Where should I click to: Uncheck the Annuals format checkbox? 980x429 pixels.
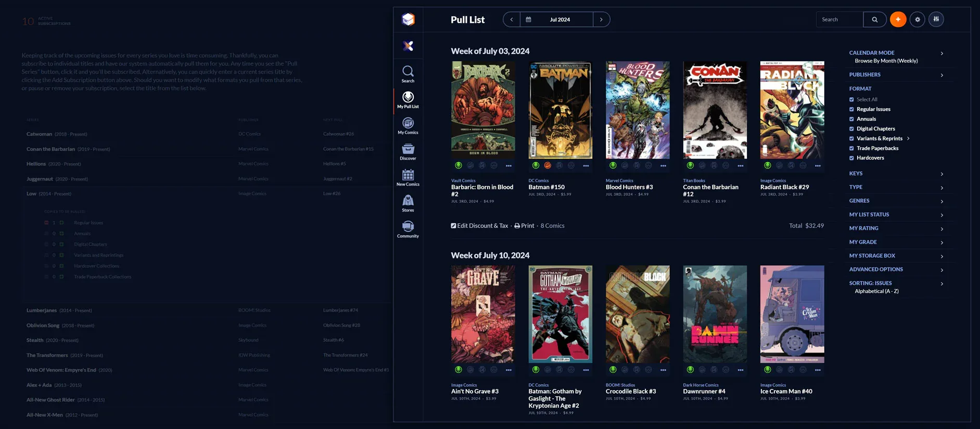click(851, 119)
